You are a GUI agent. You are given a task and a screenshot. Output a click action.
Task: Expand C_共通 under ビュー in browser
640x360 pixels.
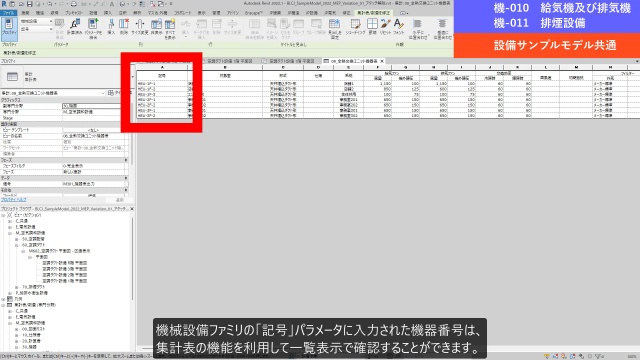coord(10,221)
